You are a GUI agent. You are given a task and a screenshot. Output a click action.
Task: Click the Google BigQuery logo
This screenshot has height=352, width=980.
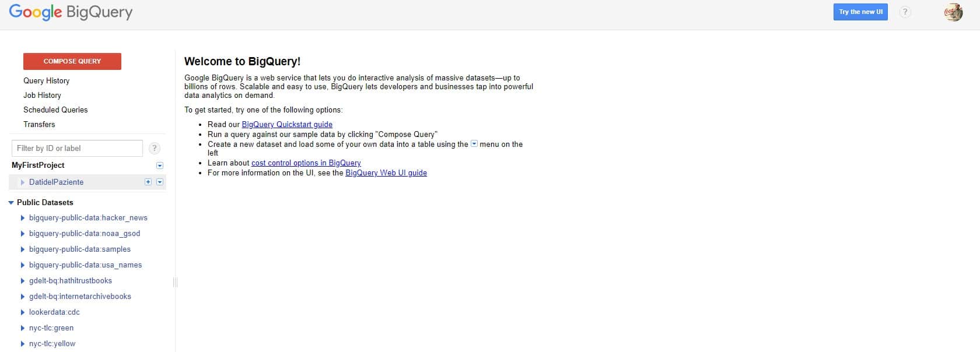71,12
